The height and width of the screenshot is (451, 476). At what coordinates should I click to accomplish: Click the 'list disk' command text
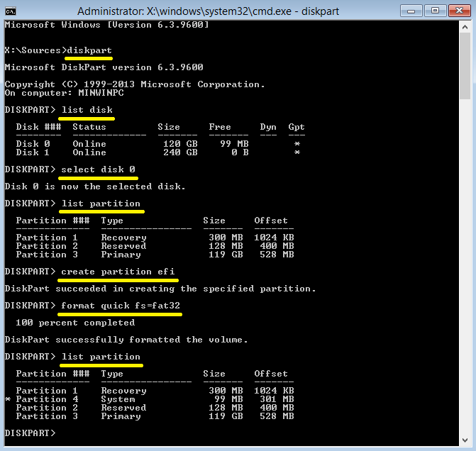87,110
